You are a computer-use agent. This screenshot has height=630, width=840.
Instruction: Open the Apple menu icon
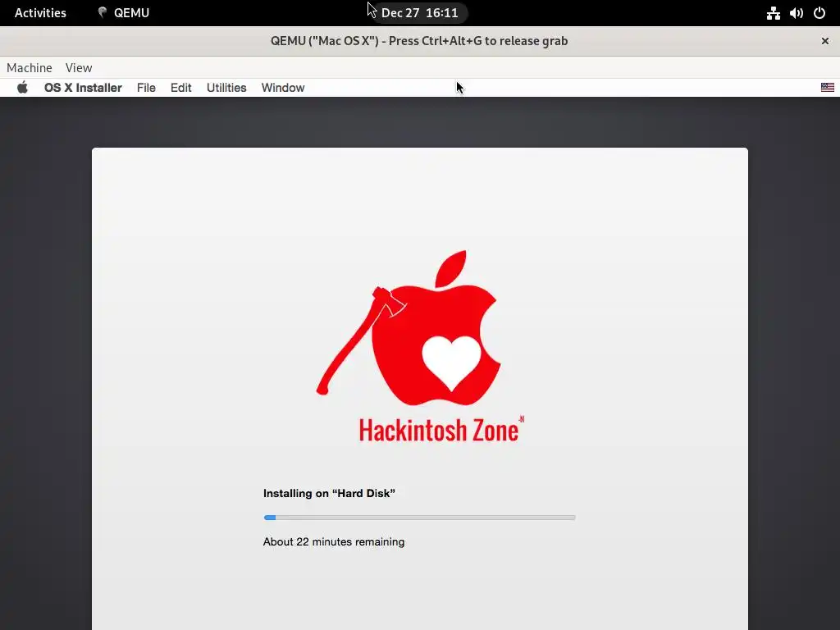(x=22, y=87)
